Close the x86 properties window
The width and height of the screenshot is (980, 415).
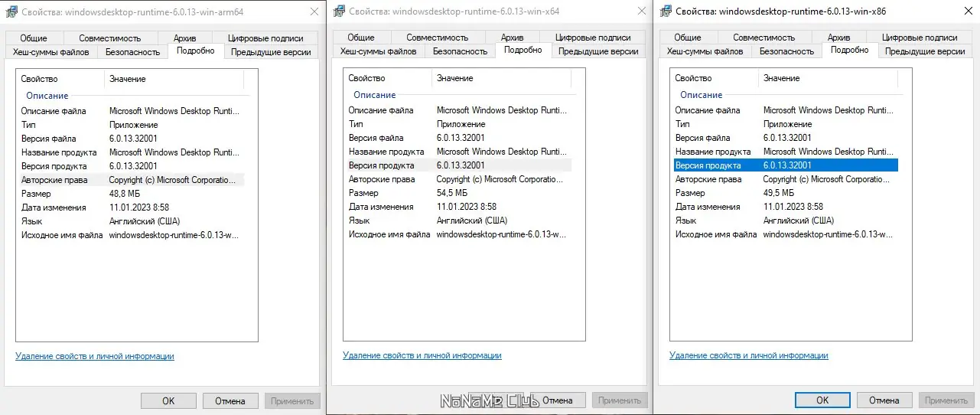click(x=967, y=12)
